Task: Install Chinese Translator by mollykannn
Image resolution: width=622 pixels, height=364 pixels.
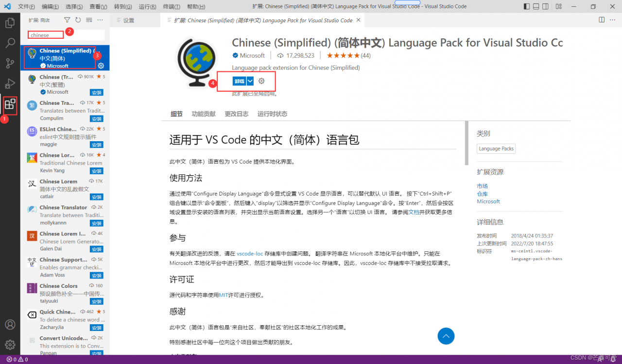Action: coord(97,223)
